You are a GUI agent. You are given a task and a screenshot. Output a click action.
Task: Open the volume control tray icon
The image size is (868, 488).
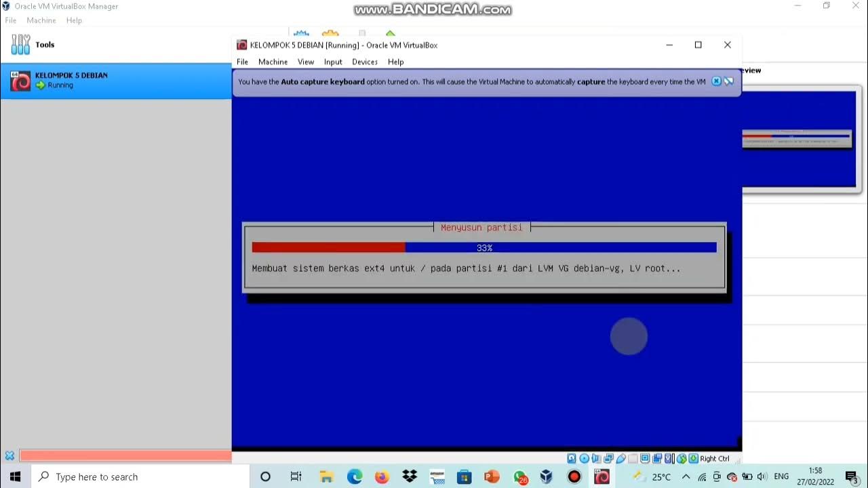762,477
